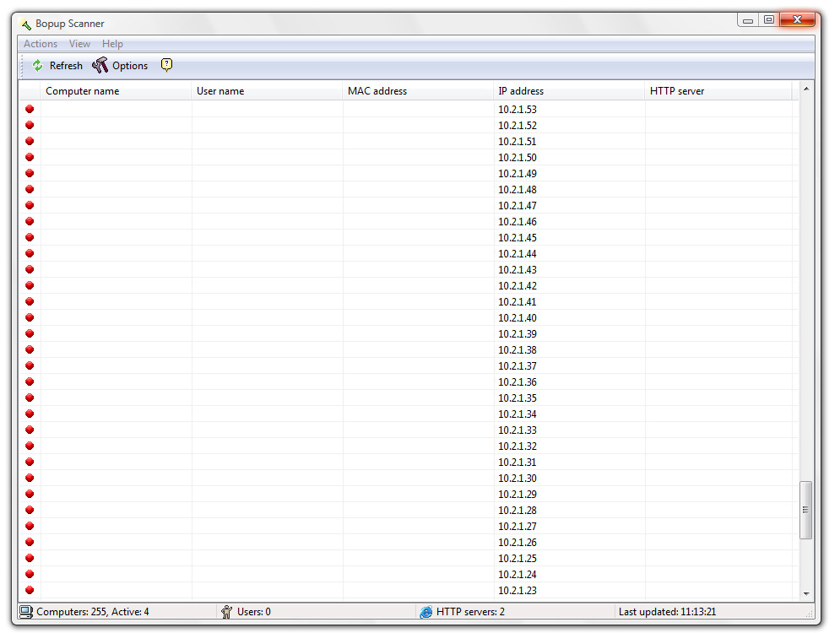Viewport: 840px width, 633px height.
Task: Click 'Last updated: 11:13:21' status text
Action: point(667,612)
